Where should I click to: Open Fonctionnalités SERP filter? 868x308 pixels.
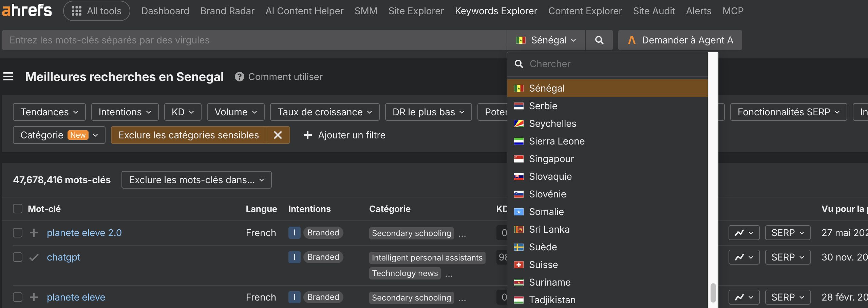point(789,112)
